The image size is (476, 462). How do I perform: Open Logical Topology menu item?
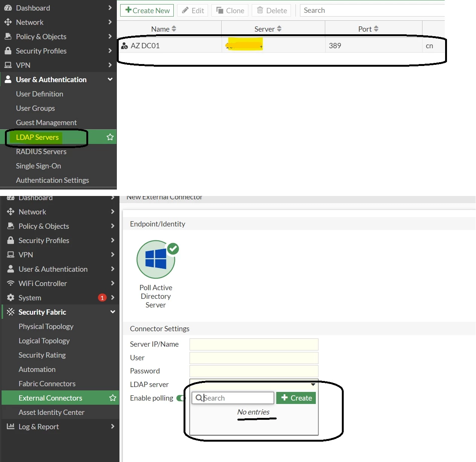[44, 341]
